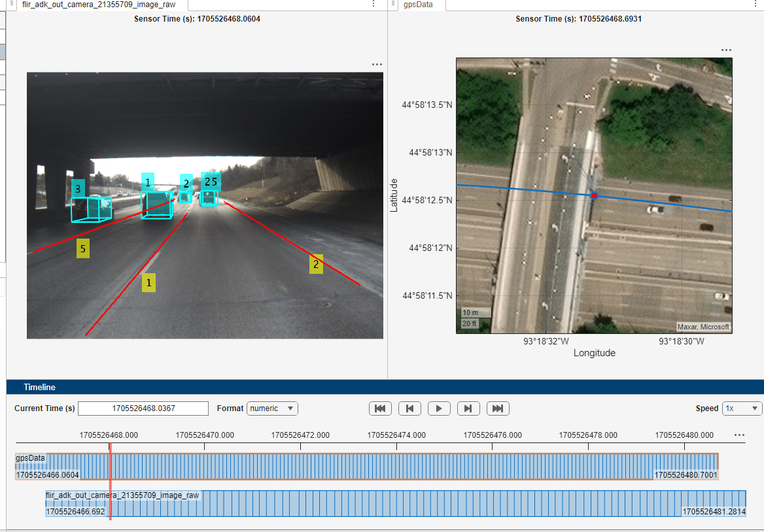Step backward one frame in playback

(x=409, y=408)
